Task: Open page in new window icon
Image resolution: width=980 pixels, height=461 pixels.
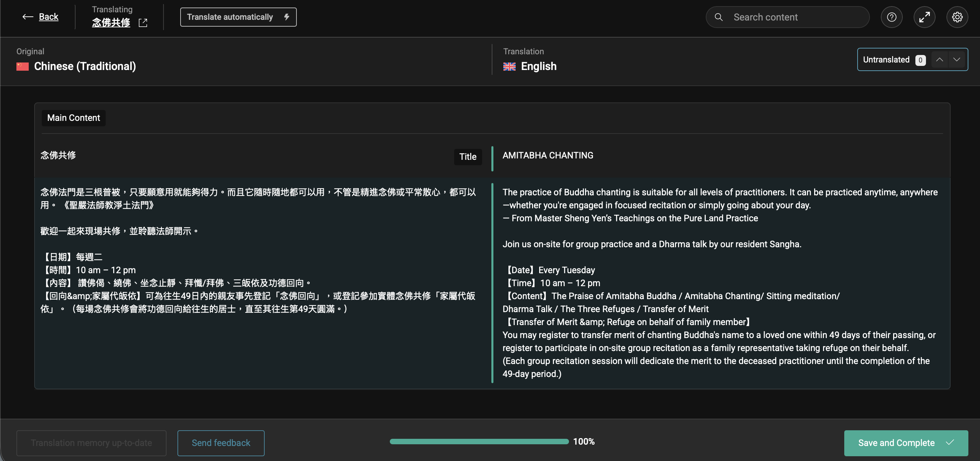Action: pos(143,23)
